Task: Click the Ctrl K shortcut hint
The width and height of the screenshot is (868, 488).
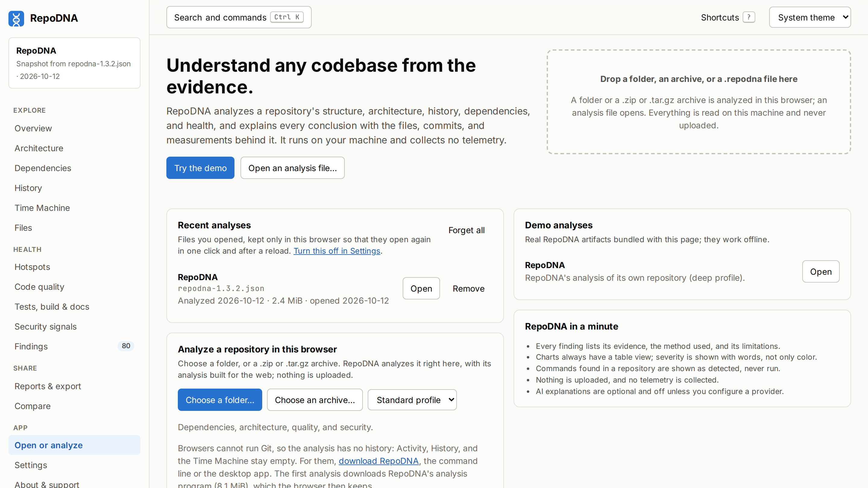Action: (x=287, y=17)
